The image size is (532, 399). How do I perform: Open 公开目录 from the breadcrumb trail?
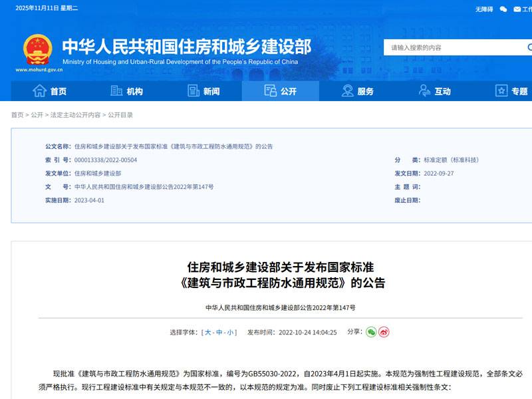point(121,114)
